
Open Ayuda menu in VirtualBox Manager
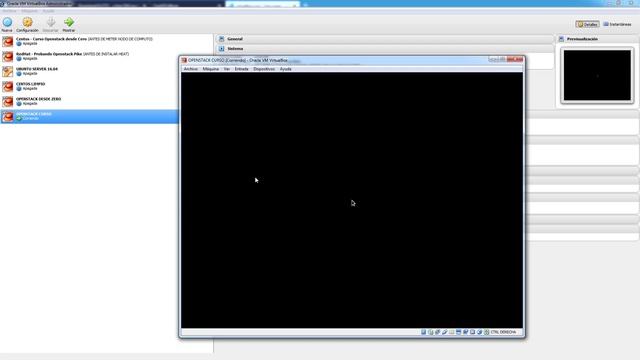click(48, 11)
